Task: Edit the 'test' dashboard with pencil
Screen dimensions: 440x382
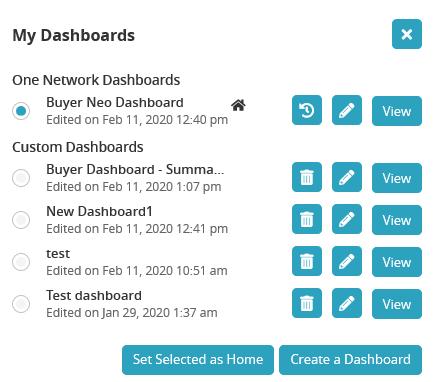Action: 347,261
